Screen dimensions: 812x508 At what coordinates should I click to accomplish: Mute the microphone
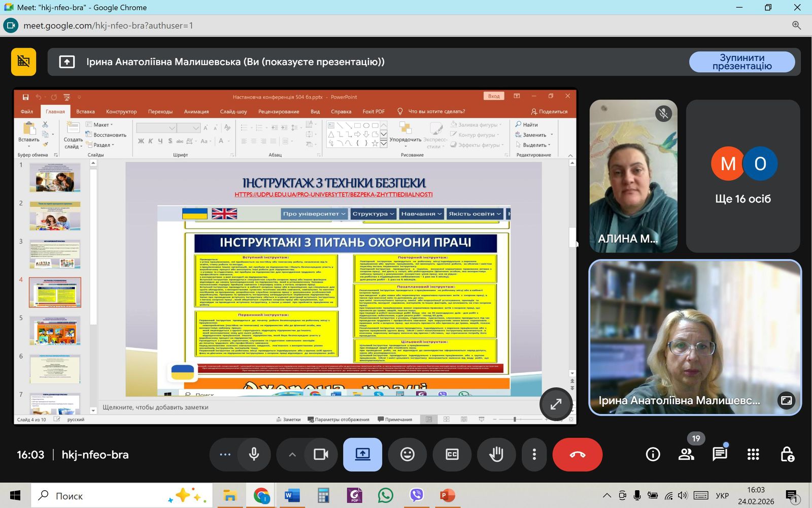[x=254, y=455]
